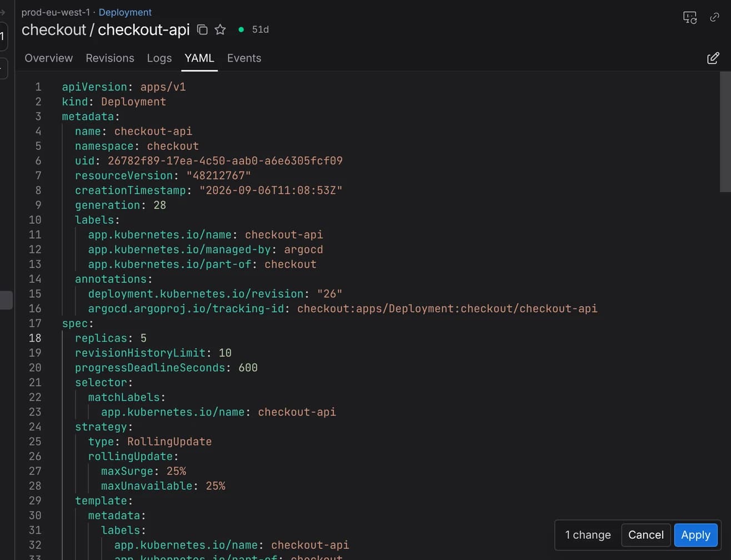
Task: Click the 1 change indicator text
Action: coord(588,535)
